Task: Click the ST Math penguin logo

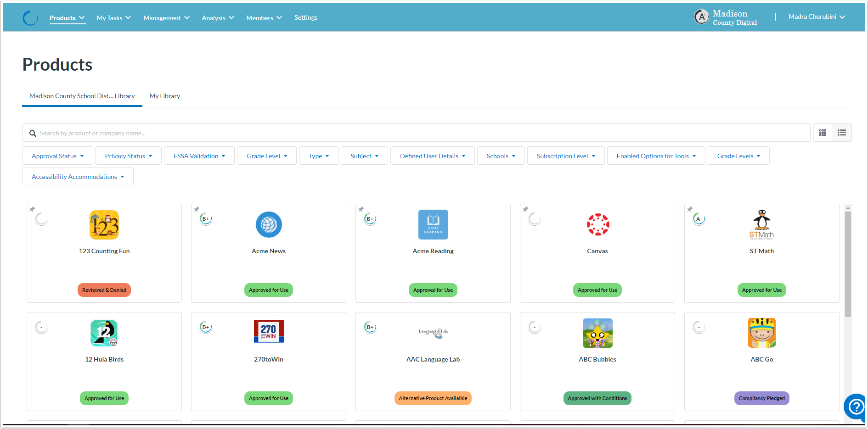Action: pyautogui.click(x=761, y=224)
